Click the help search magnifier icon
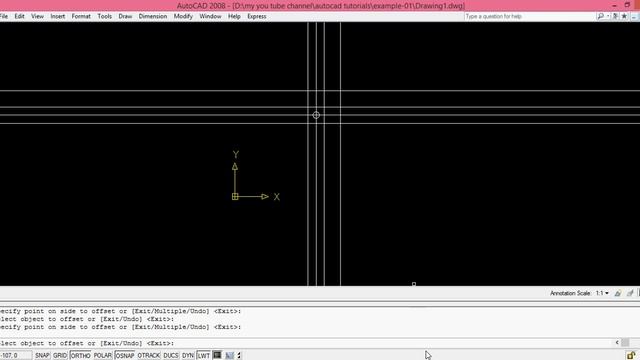Screen dimensions: 640x360 pyautogui.click(x=600, y=16)
